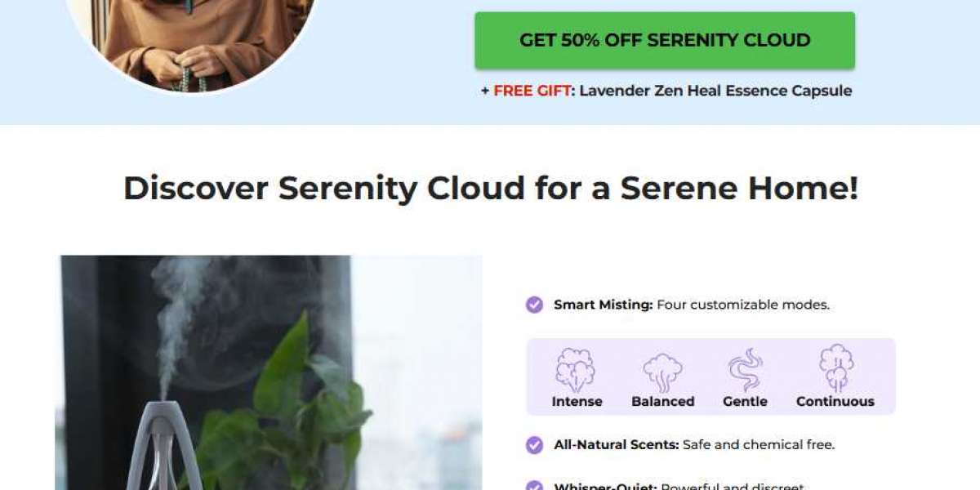Image resolution: width=980 pixels, height=490 pixels.
Task: Click the Get 50% Off Serenity Cloud button
Action: (665, 40)
